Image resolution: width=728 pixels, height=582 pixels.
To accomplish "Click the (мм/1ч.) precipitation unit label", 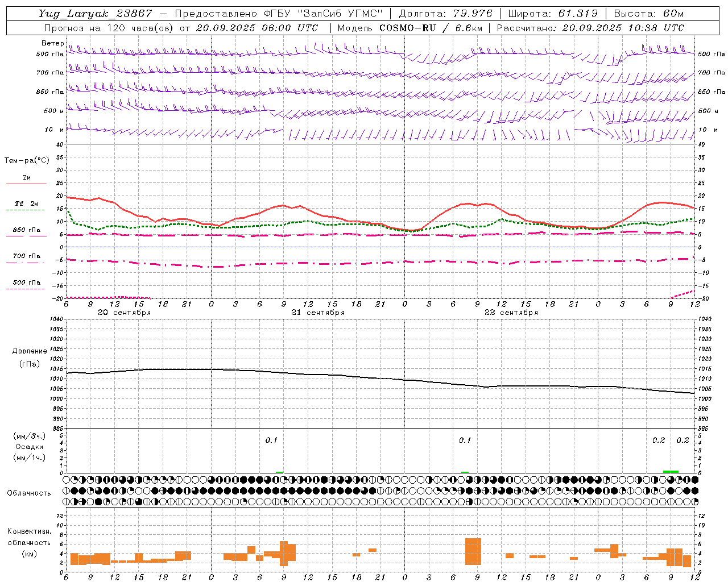I will (30, 458).
